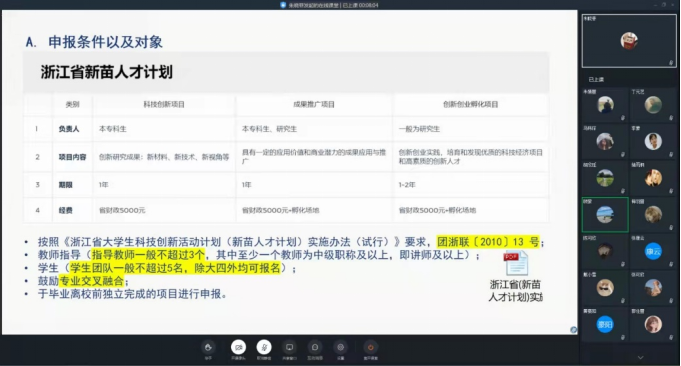This screenshot has width=681, height=366.
Task: Click the 浙江省(新苗人才计划) file label
Action: (x=516, y=290)
